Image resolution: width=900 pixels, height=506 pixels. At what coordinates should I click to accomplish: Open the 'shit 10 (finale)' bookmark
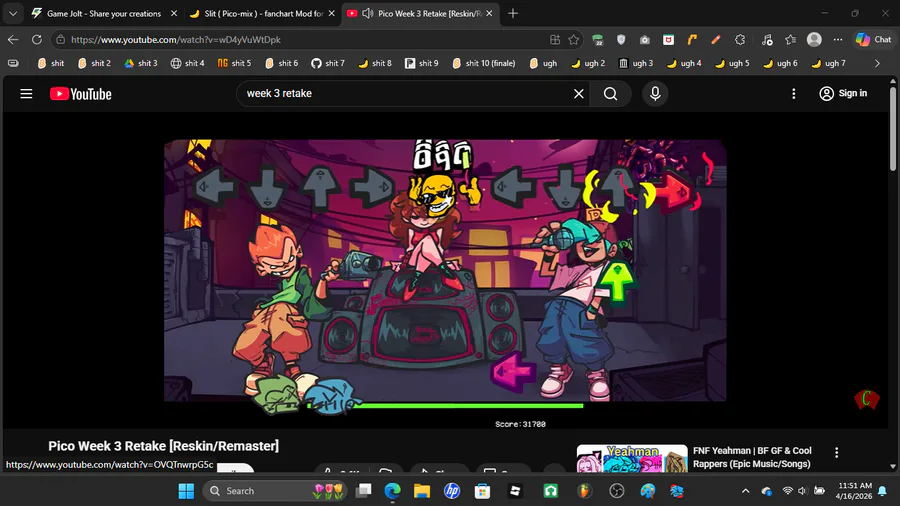pyautogui.click(x=484, y=63)
